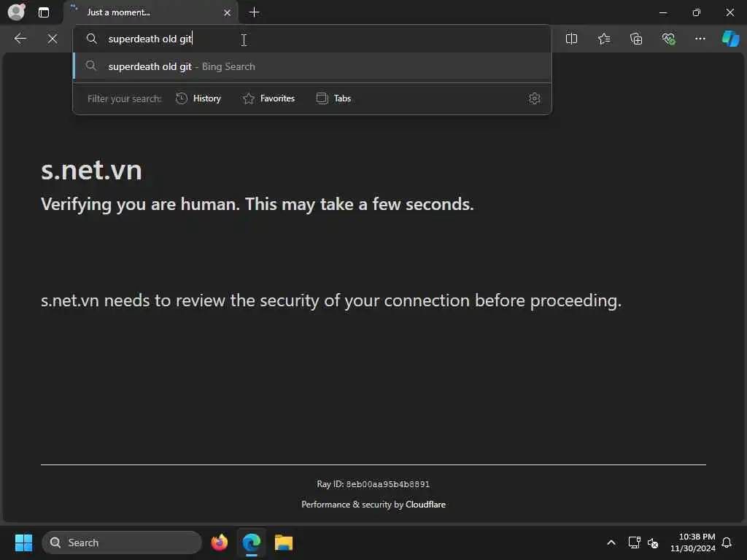
Task: Select Ray ID 8eb00aa95b4b8891 text
Action: coord(373,484)
